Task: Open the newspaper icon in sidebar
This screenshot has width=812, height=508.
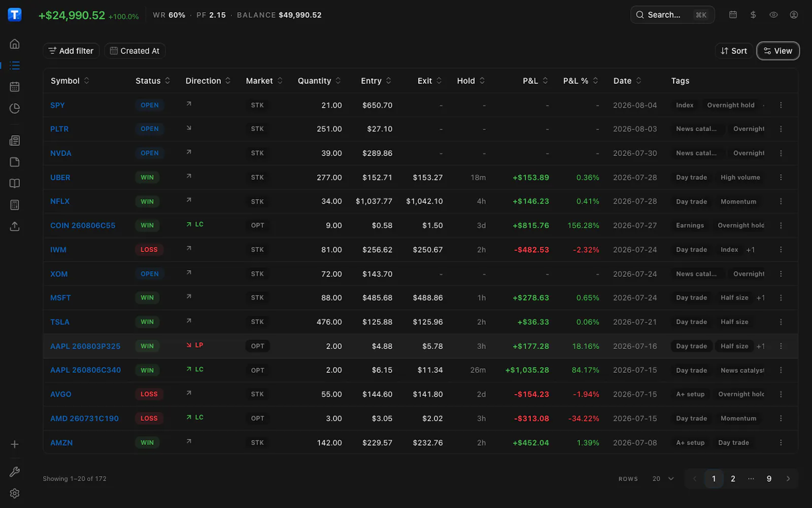Action: (x=15, y=141)
